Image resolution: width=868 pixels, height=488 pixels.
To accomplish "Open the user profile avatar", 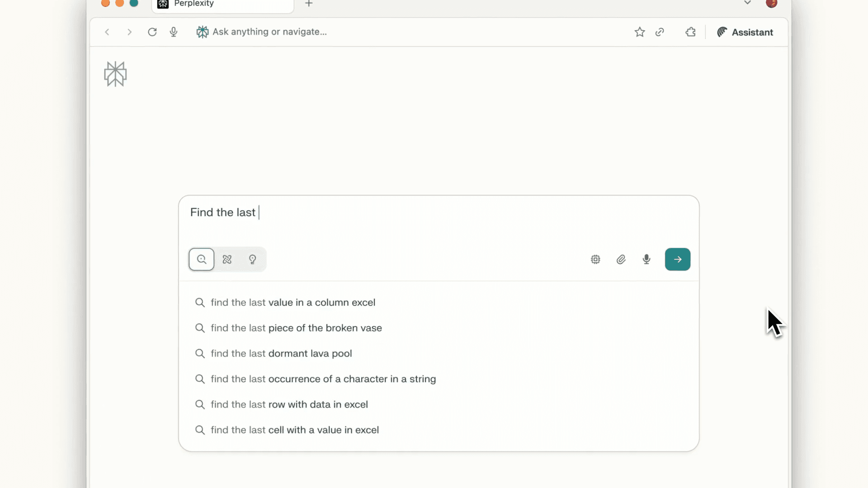I will [x=772, y=3].
